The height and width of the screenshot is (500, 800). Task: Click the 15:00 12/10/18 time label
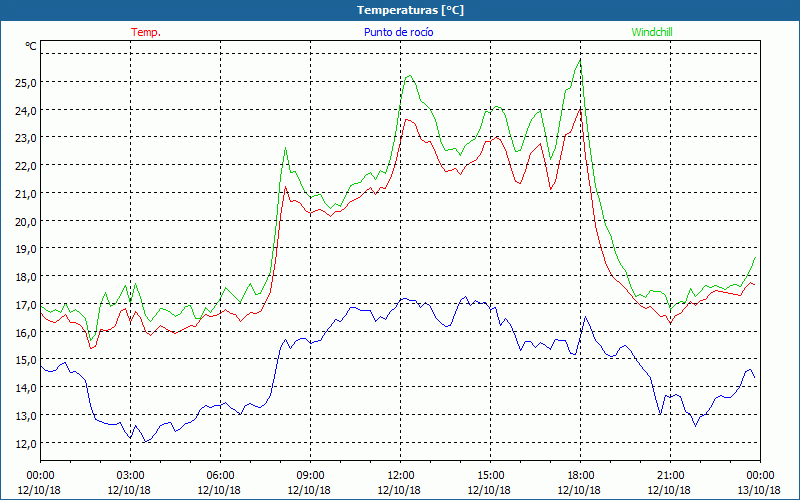[490, 483]
